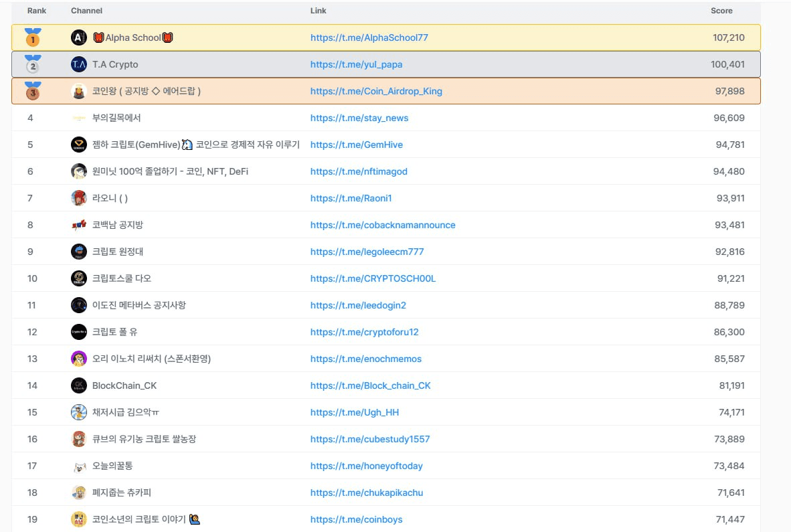
Task: Click the 크립토스쿨 다오 channel avatar
Action: [x=79, y=278]
